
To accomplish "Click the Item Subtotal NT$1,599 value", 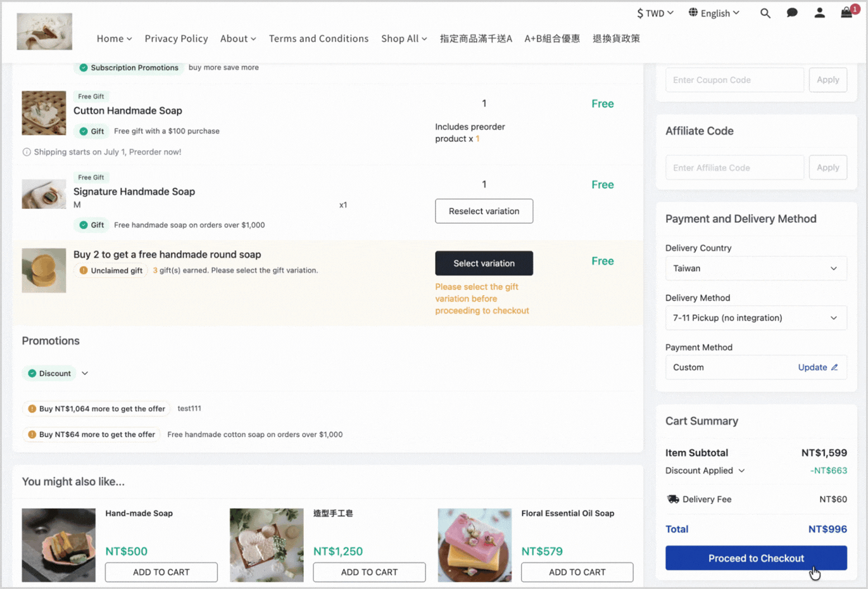I will point(824,453).
